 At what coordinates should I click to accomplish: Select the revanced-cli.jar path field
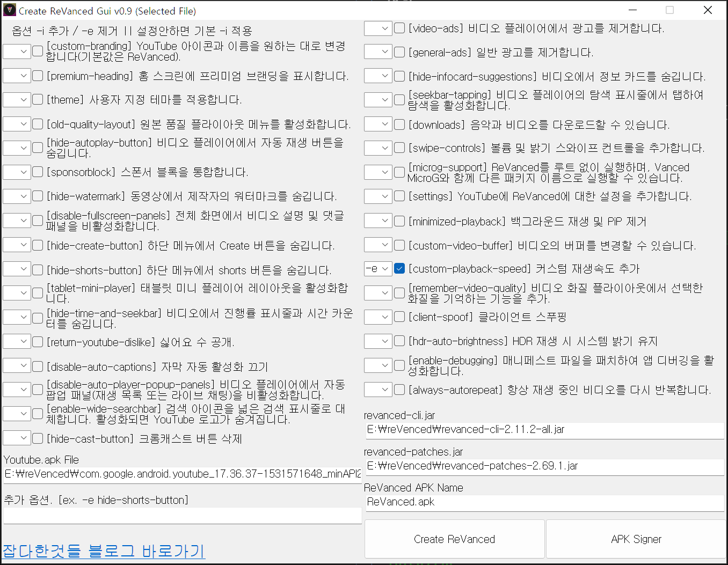point(544,430)
